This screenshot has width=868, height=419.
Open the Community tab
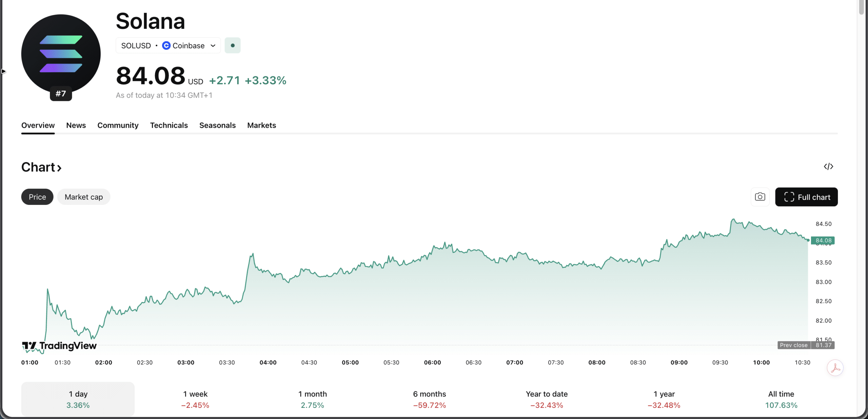[x=118, y=125]
